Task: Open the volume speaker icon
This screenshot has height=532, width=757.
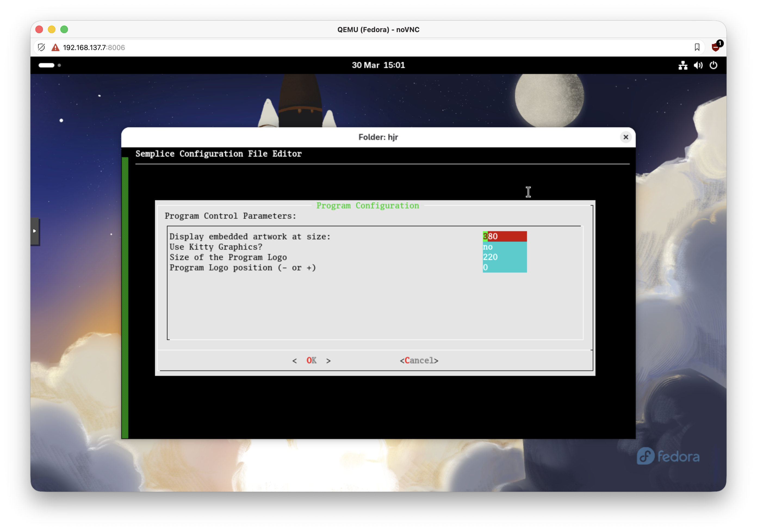Action: tap(698, 65)
